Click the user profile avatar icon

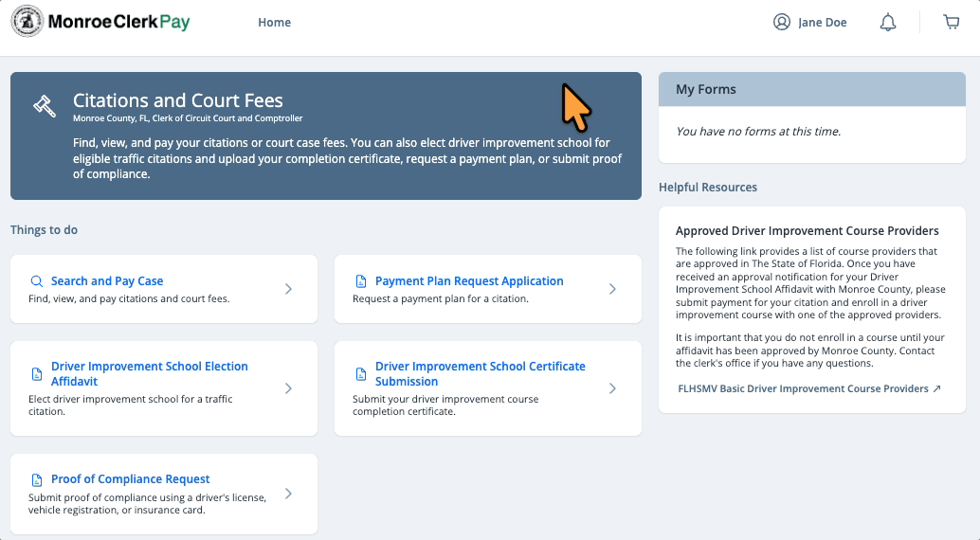point(782,23)
